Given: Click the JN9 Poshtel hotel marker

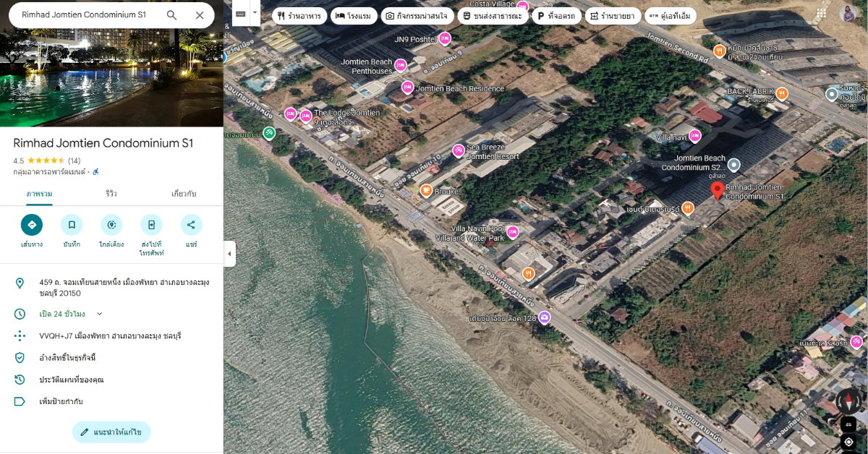Looking at the screenshot, I should pyautogui.click(x=445, y=38).
